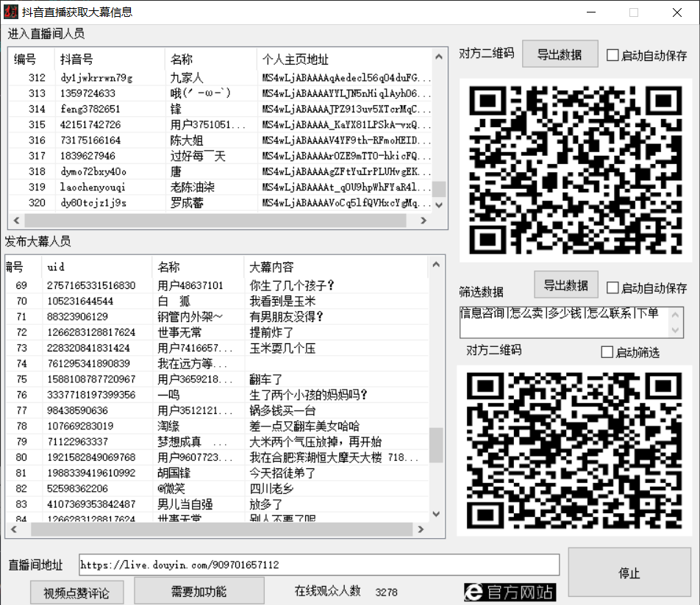Focus the 直播间地址 URL input field
700x605 pixels.
[x=319, y=565]
